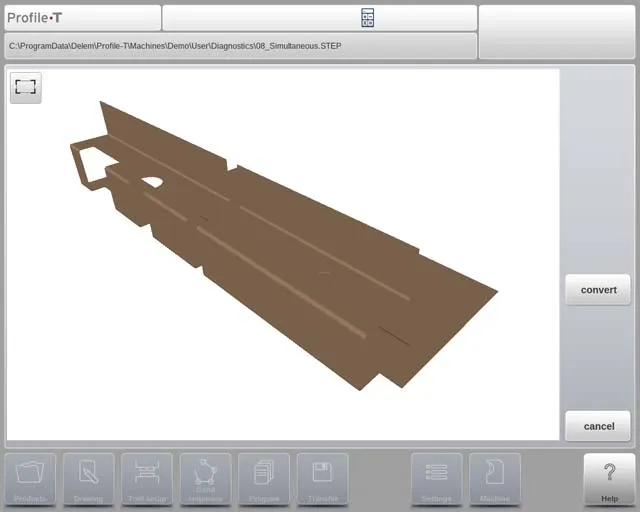
Task: Click the empty top-right status panel
Action: tap(557, 32)
